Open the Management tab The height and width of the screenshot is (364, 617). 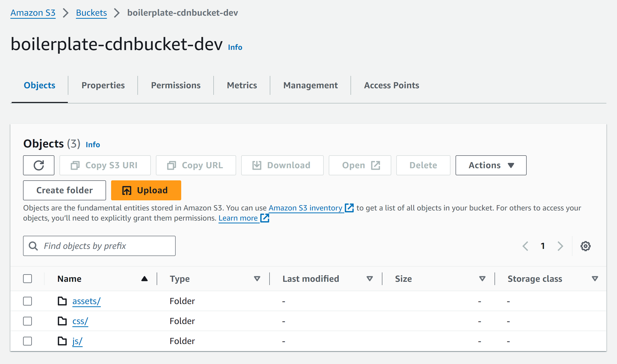(311, 85)
